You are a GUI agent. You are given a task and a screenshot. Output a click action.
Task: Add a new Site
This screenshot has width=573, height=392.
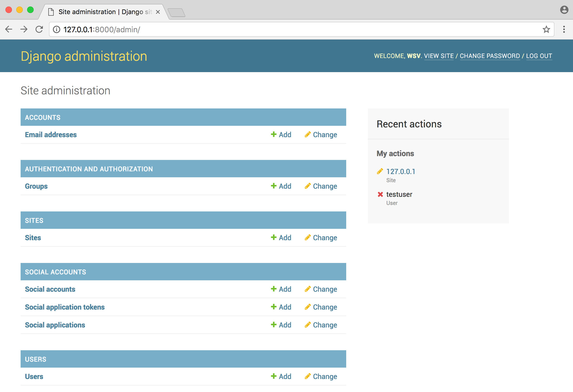point(281,238)
